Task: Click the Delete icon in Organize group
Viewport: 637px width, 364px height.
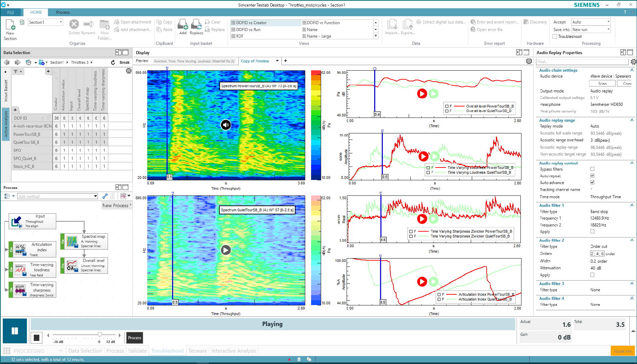Action: click(x=74, y=24)
